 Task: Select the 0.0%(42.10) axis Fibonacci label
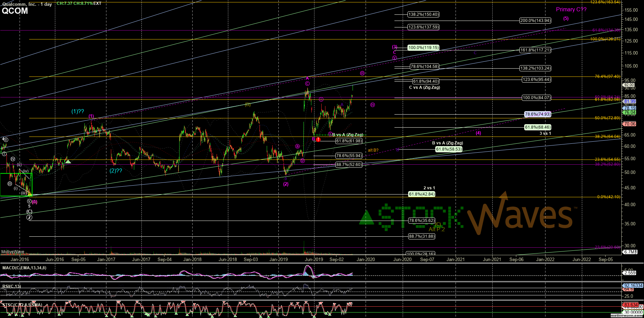pyautogui.click(x=609, y=197)
